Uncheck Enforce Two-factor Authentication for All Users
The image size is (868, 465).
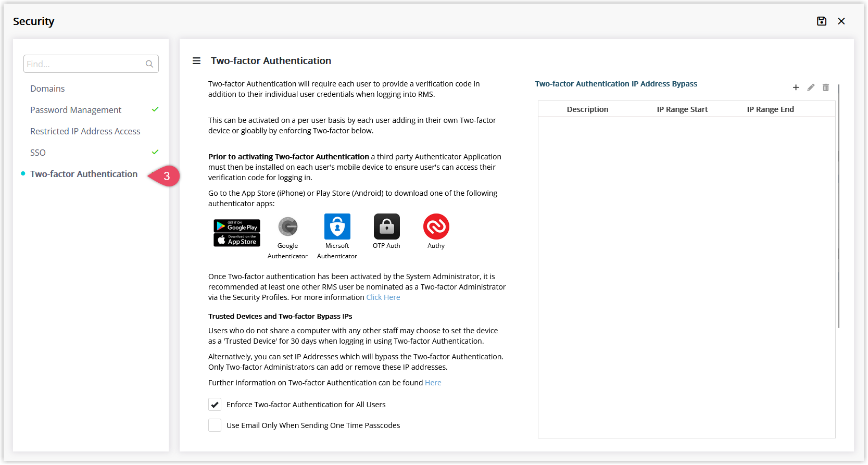[x=215, y=405]
